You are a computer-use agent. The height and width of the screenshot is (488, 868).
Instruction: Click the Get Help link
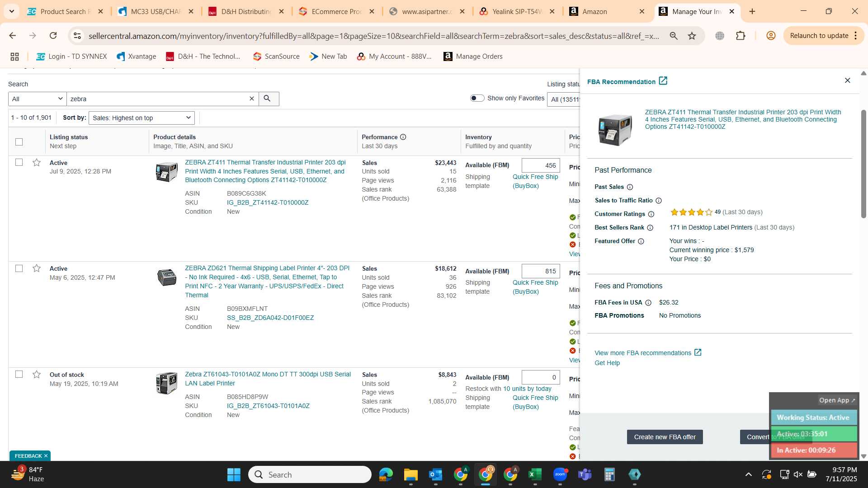(x=607, y=363)
